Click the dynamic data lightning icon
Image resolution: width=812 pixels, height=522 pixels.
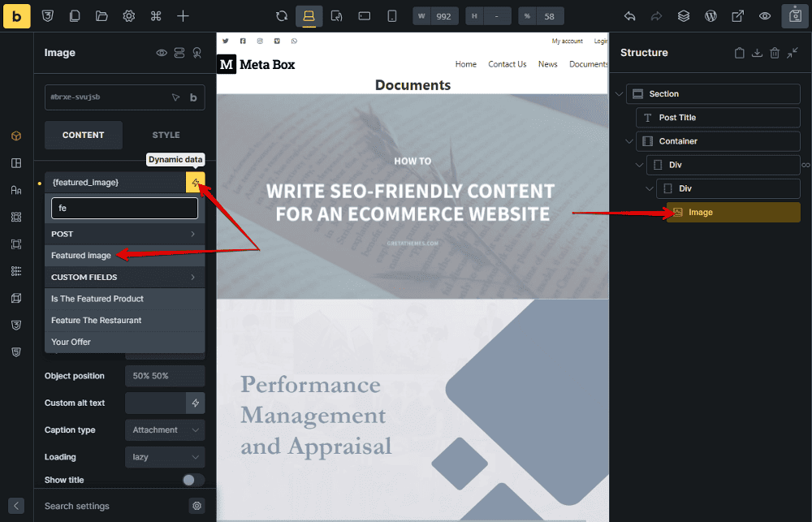click(195, 183)
